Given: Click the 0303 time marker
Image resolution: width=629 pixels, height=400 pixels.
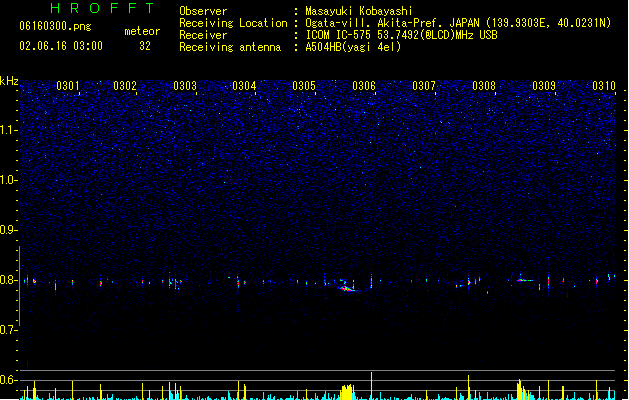Looking at the screenshot, I should tap(185, 86).
